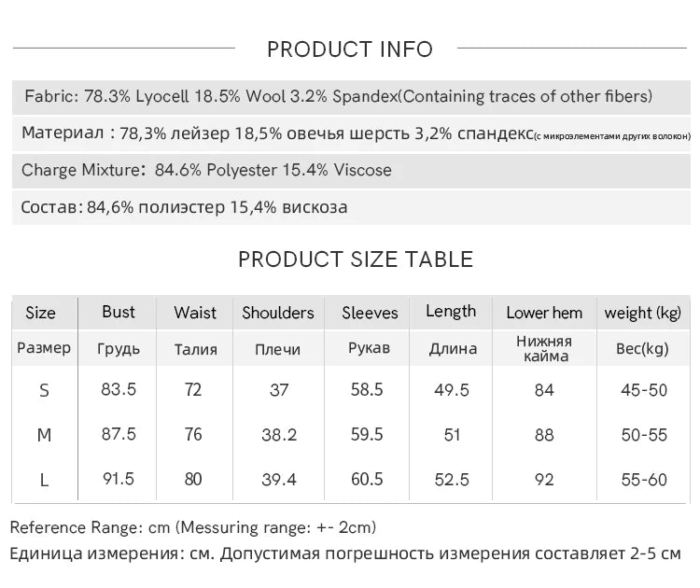700x588 pixels.
Task: Click the Shoulders column header
Action: (278, 313)
